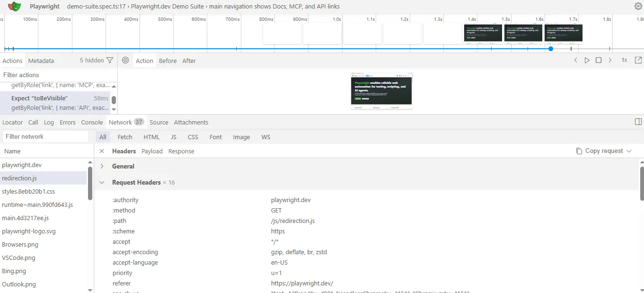Open the Locator tab
The width and height of the screenshot is (644, 293).
coord(12,122)
